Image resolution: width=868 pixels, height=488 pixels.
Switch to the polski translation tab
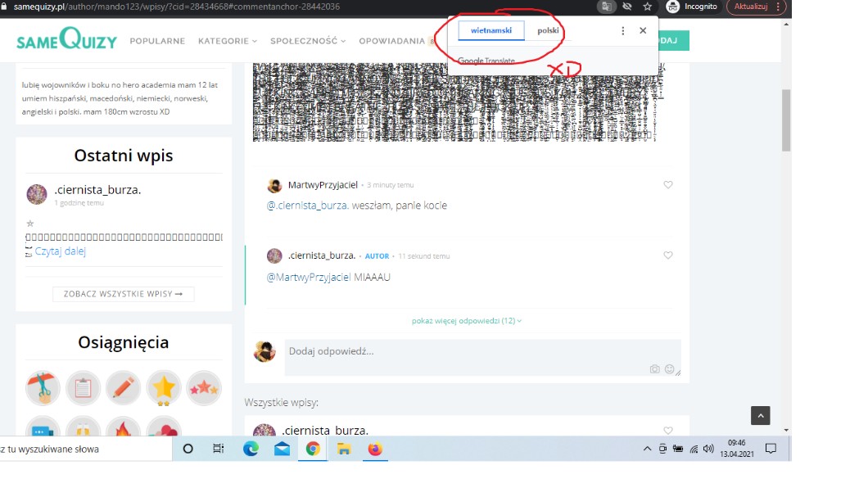point(548,30)
